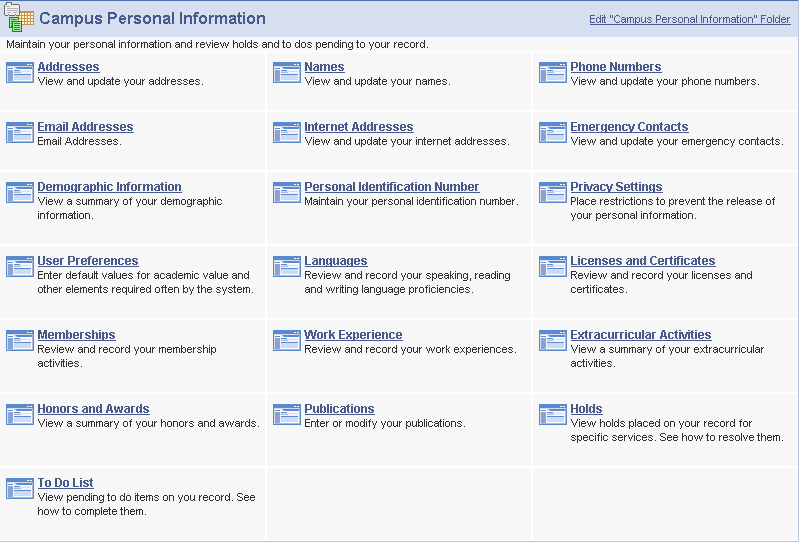Click text "View and update your emergency contacts."

(677, 141)
